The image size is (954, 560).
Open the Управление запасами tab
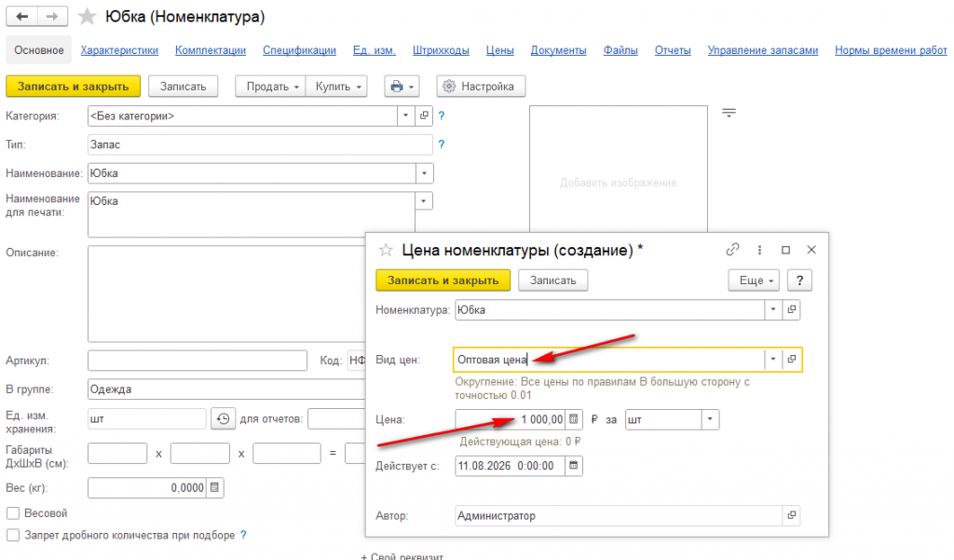click(x=763, y=50)
